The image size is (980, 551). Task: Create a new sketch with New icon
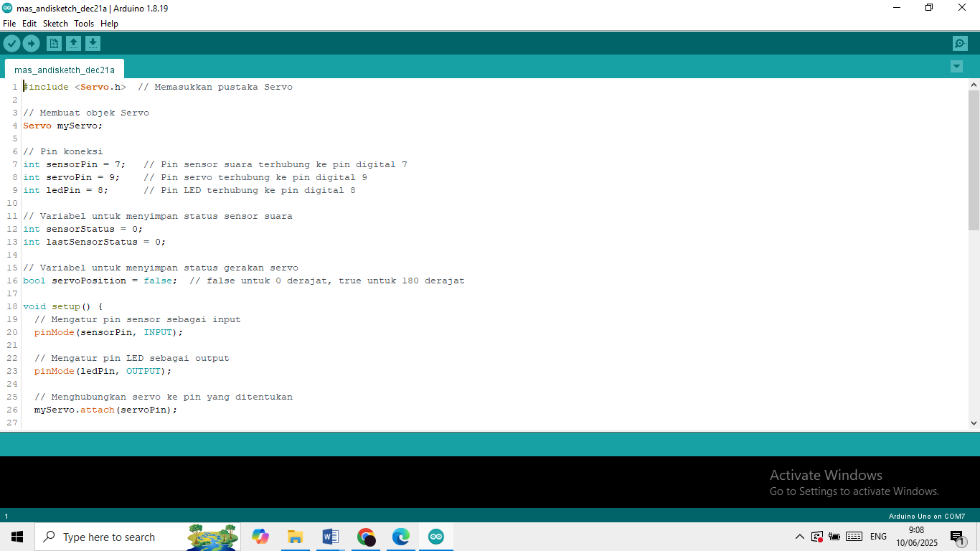point(54,44)
